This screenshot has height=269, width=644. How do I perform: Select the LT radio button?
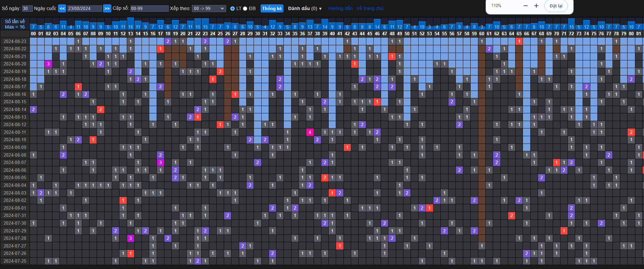click(x=232, y=9)
